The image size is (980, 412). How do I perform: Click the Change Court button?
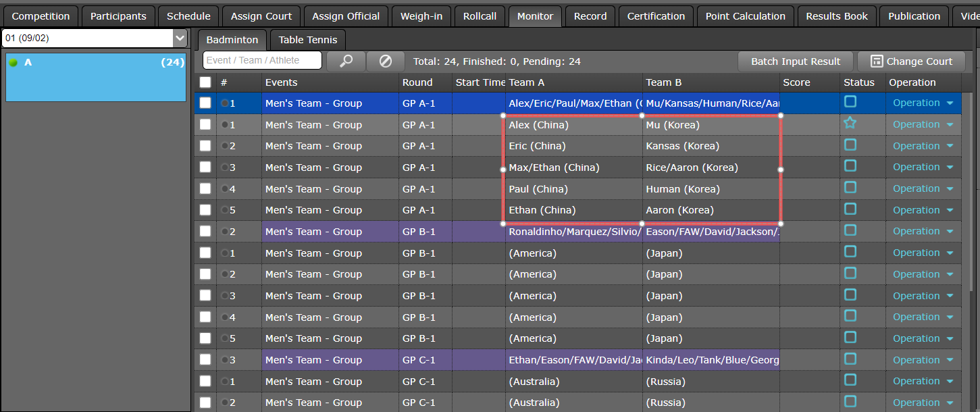click(x=911, y=61)
